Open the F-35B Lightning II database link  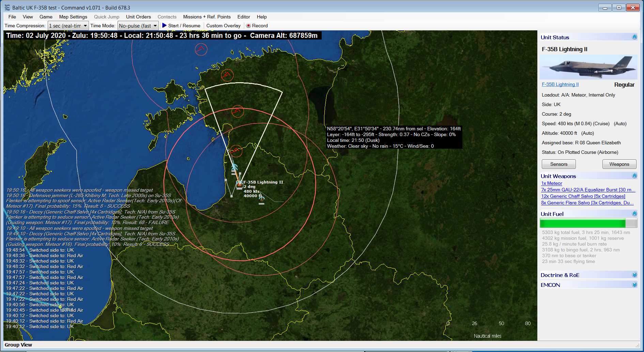coord(560,84)
